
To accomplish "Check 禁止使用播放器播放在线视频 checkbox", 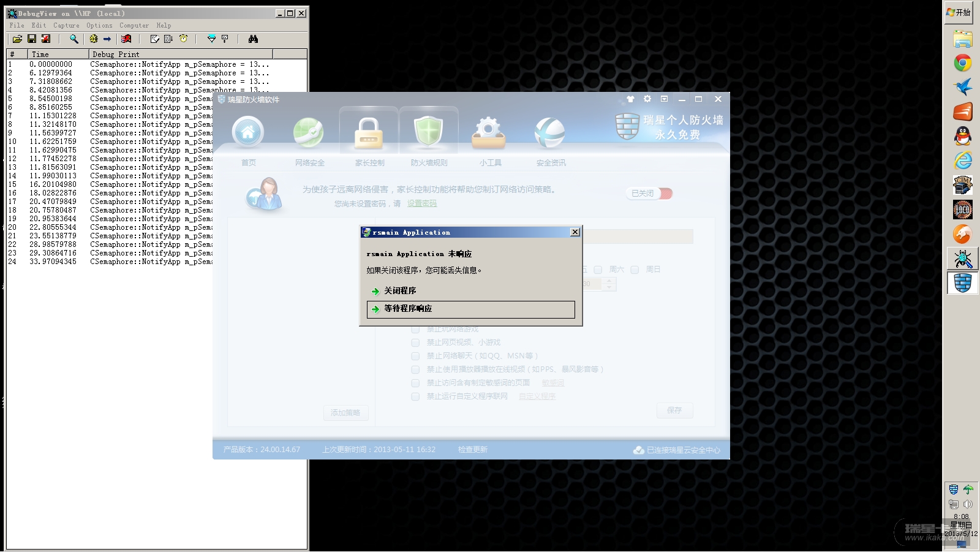I will pyautogui.click(x=415, y=369).
